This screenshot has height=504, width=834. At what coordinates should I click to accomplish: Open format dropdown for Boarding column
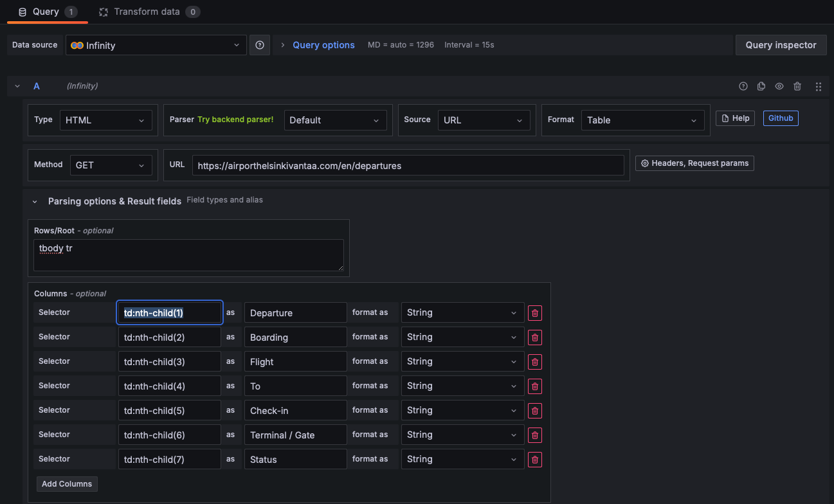pos(462,337)
